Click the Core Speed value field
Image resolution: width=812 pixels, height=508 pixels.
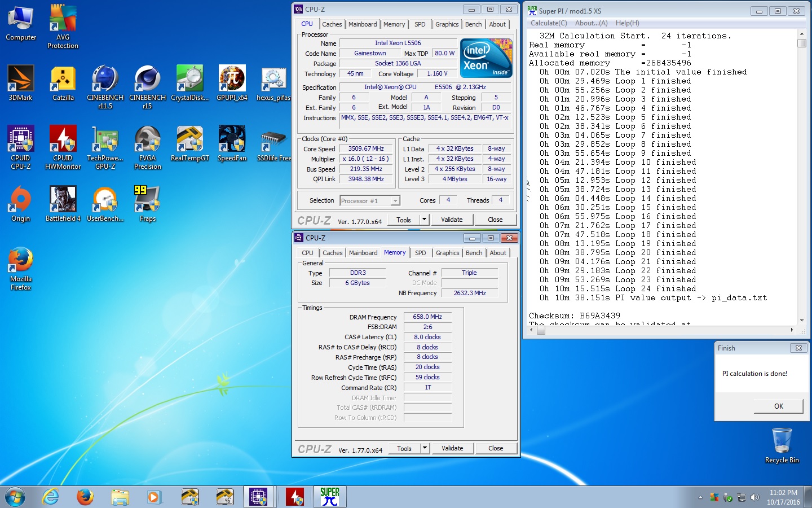click(x=366, y=148)
